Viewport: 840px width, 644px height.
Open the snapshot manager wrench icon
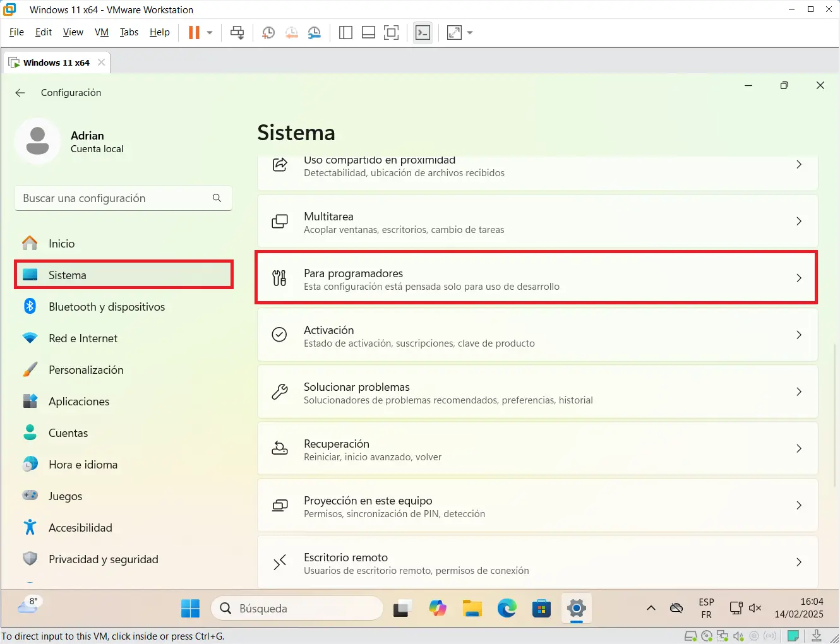[314, 33]
